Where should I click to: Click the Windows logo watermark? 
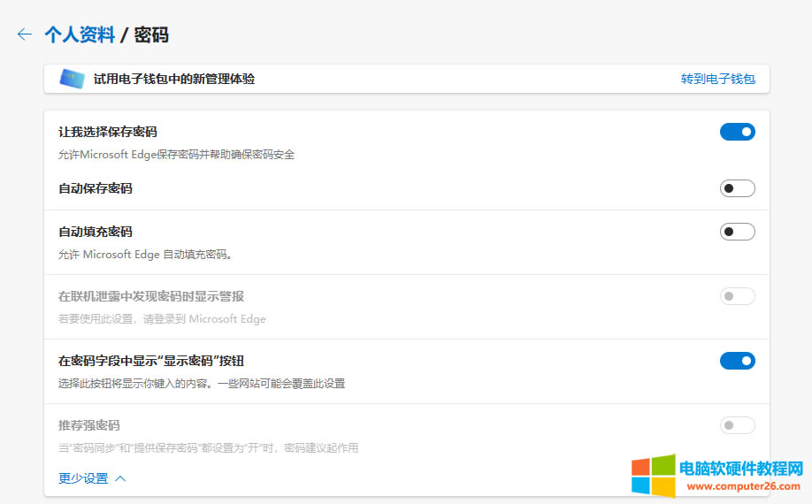(652, 476)
